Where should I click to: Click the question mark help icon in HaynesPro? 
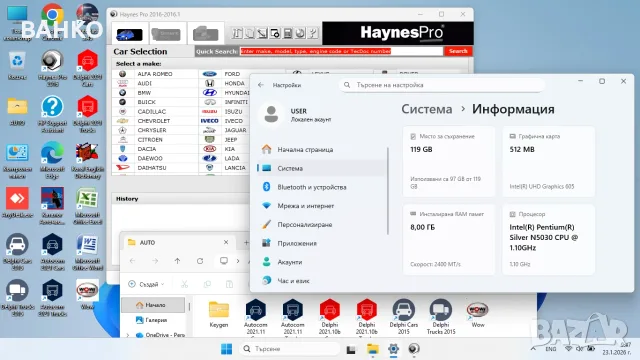click(x=313, y=33)
